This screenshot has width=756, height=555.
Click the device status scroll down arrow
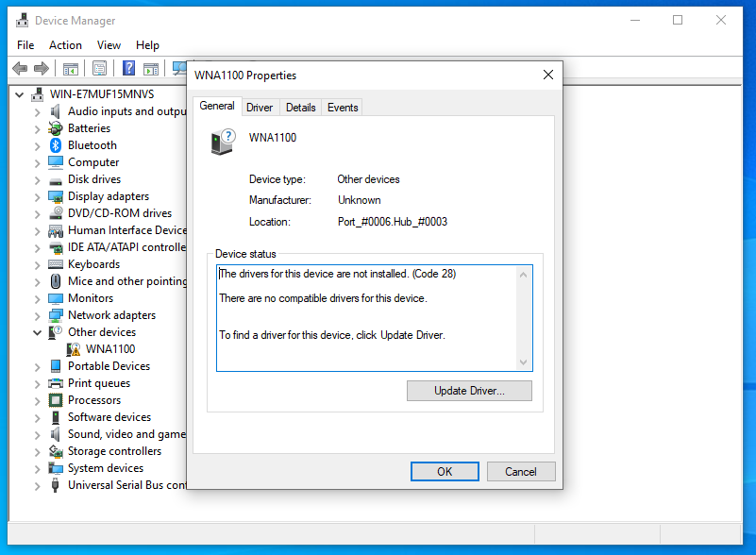click(x=524, y=362)
